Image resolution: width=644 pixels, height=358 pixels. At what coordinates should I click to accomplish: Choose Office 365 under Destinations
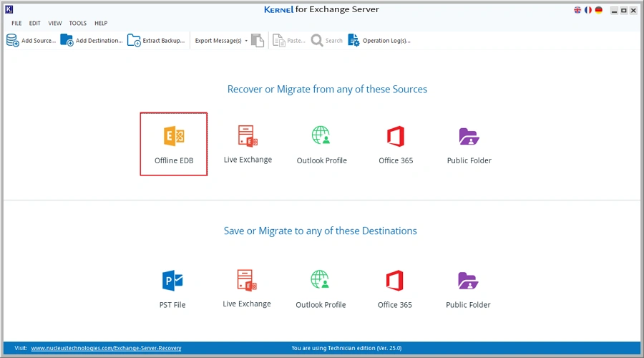pos(395,289)
